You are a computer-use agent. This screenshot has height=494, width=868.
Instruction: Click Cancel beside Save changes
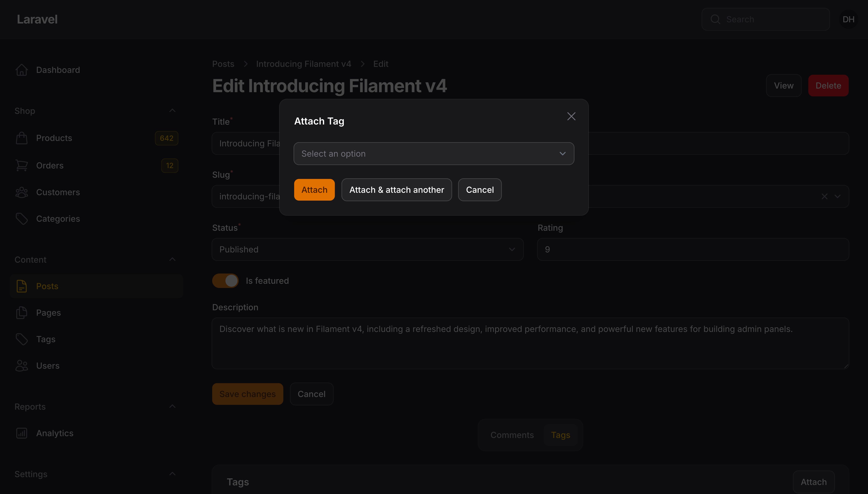311,394
